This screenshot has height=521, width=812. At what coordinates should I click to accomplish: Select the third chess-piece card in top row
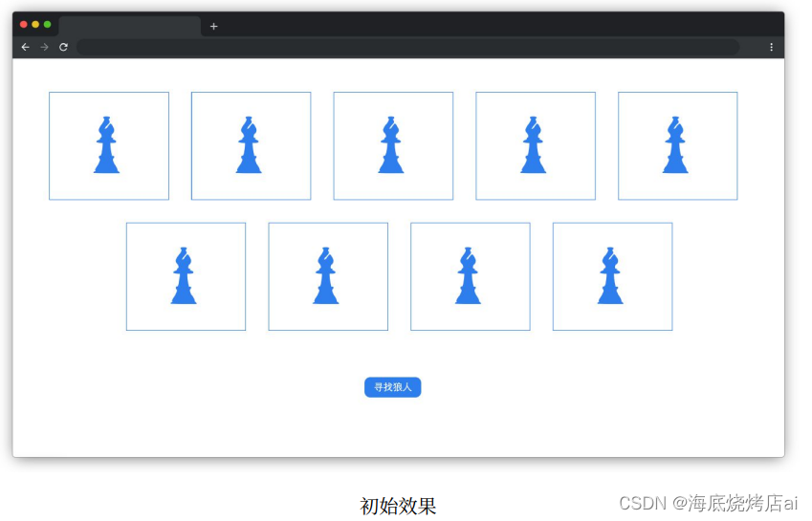[393, 146]
